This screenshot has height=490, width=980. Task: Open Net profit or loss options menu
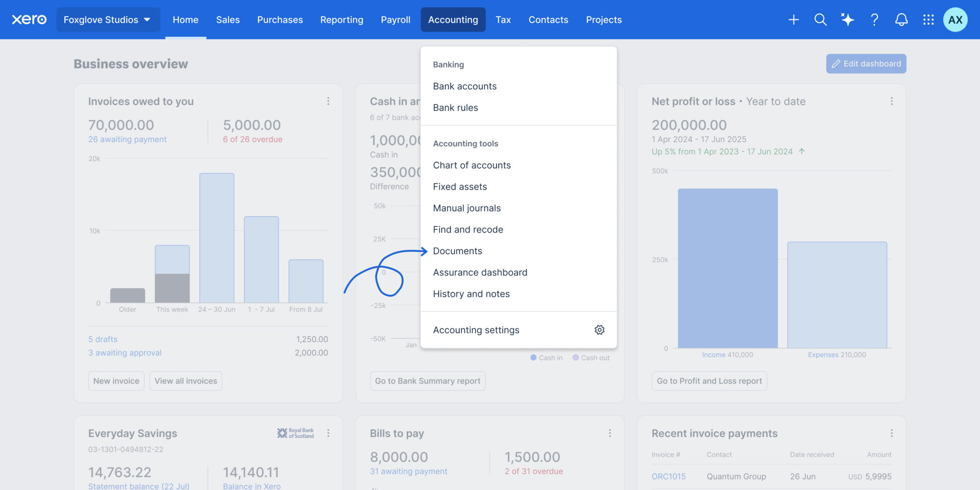click(x=891, y=101)
